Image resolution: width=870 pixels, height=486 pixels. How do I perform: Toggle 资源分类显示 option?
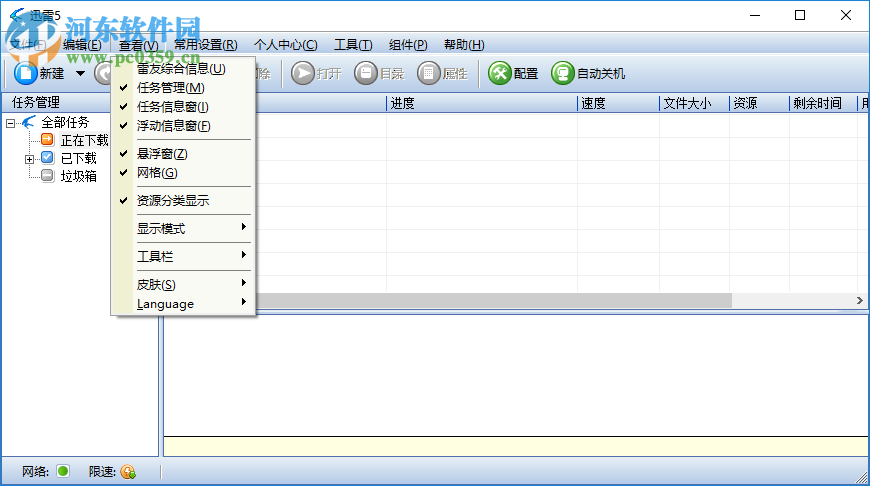point(183,201)
